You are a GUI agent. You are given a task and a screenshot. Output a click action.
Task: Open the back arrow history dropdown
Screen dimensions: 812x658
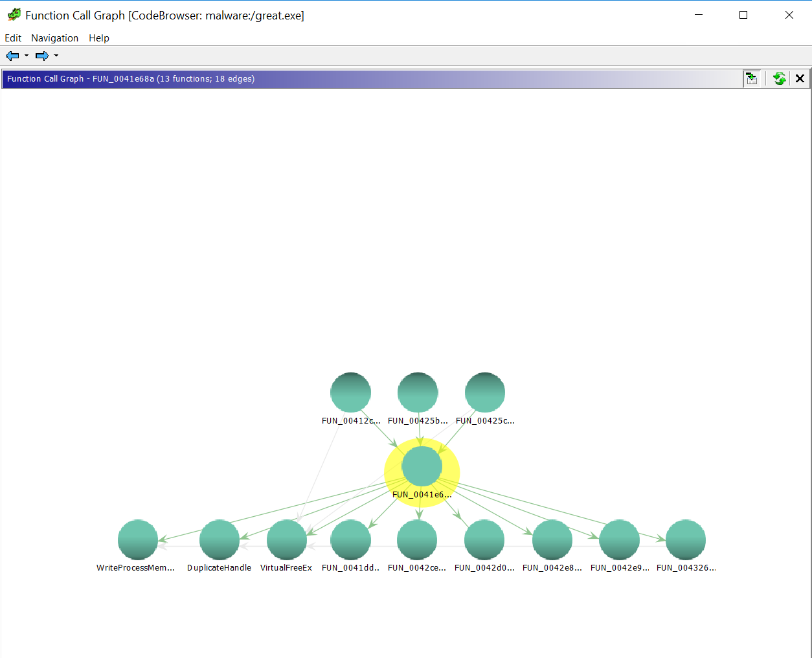[27, 56]
